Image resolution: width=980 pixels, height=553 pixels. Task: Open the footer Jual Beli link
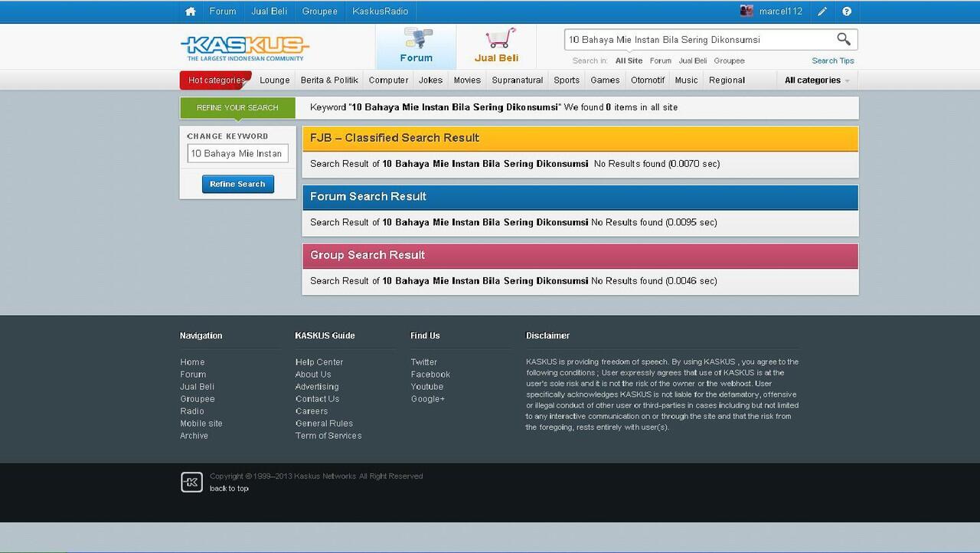coord(198,387)
